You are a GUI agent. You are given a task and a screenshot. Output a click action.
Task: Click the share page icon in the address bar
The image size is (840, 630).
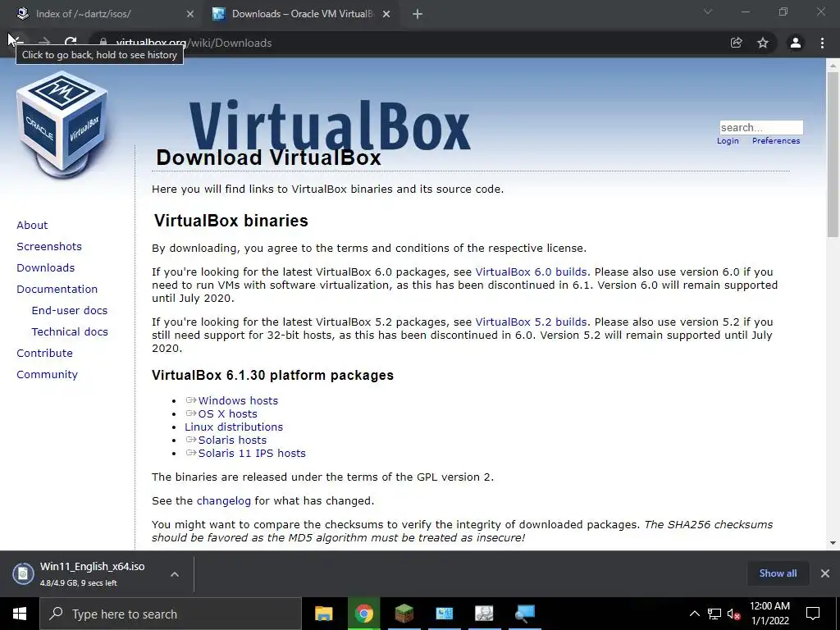click(x=736, y=43)
